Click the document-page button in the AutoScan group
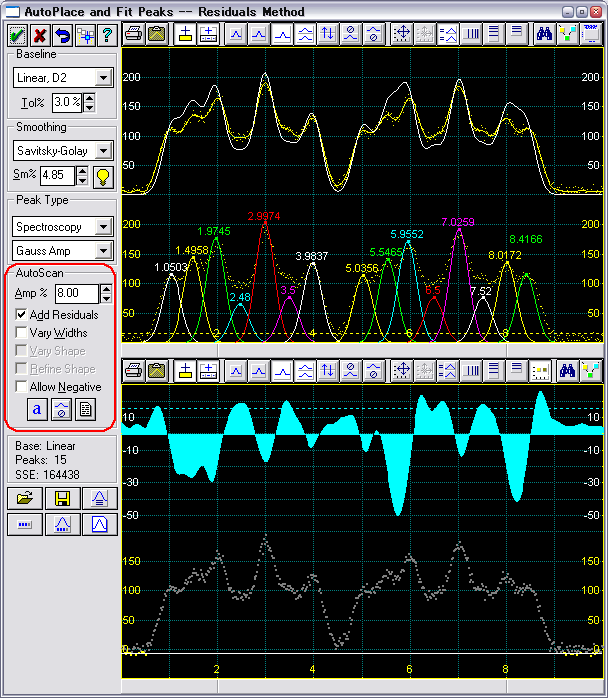Image resolution: width=608 pixels, height=698 pixels. pos(86,409)
